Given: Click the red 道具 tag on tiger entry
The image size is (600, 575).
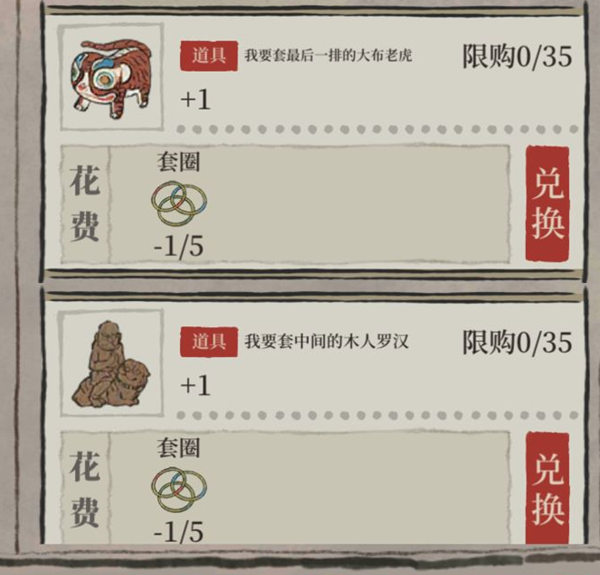Looking at the screenshot, I should click(209, 56).
